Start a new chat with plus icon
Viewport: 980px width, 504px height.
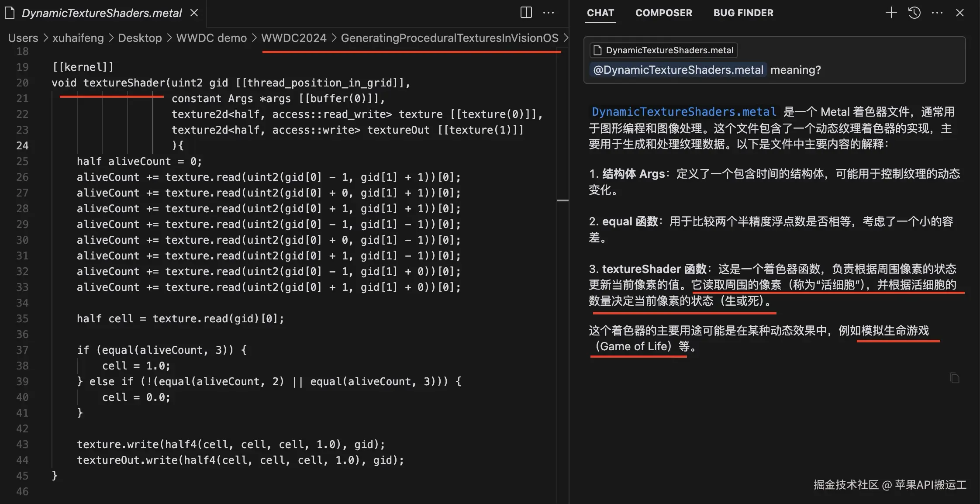coord(891,13)
